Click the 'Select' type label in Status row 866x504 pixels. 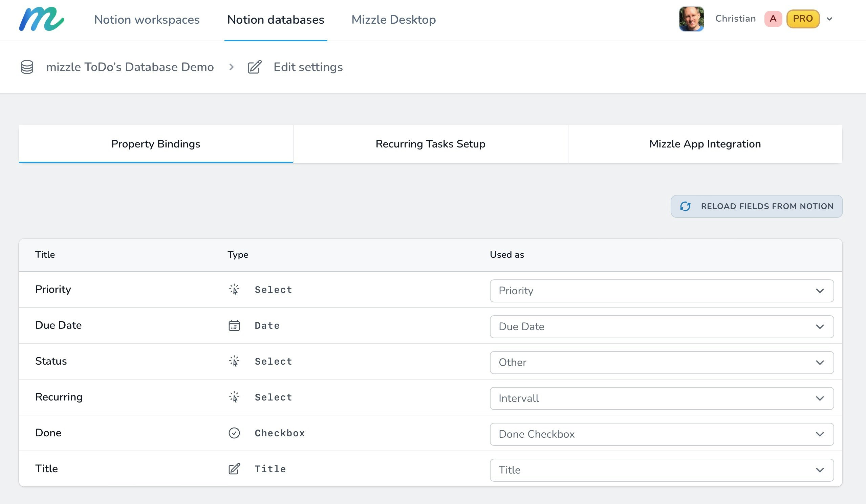(x=273, y=362)
